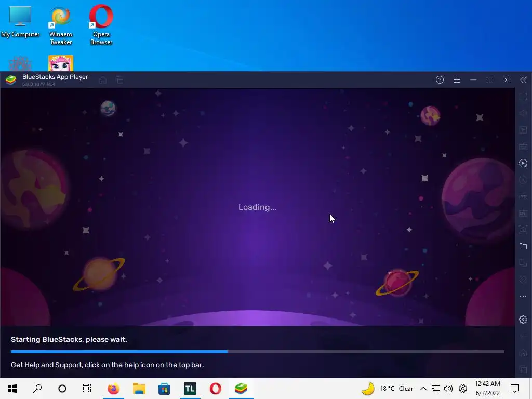Open the clock showing 12:42 AM

[487, 389]
